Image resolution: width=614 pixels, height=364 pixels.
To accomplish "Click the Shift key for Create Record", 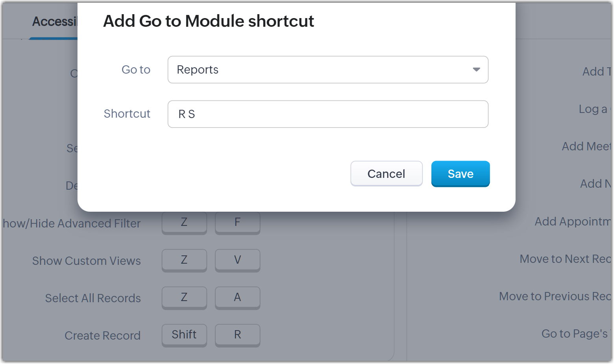I will pyautogui.click(x=184, y=335).
